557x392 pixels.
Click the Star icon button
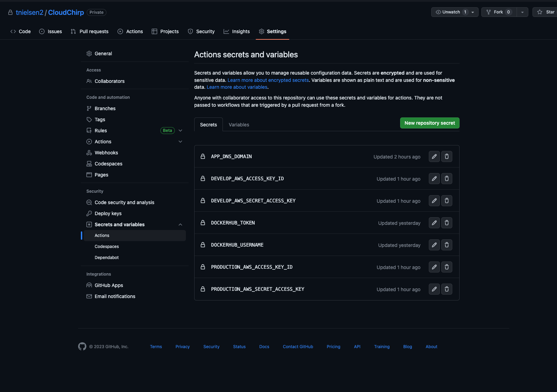545,12
